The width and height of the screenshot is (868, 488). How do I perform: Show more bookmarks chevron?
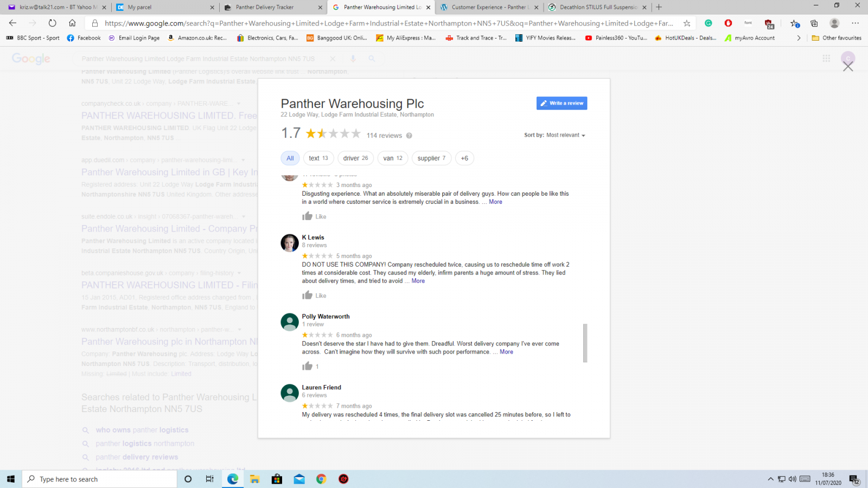799,38
